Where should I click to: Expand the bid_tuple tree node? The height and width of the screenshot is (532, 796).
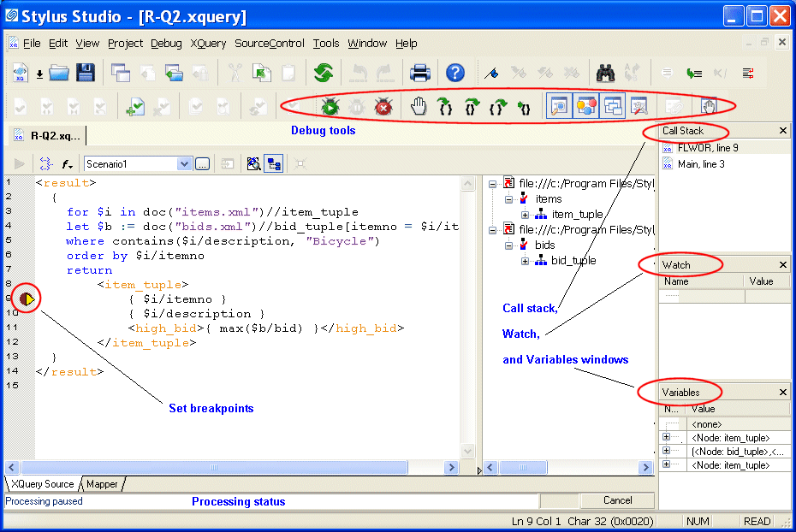[526, 261]
